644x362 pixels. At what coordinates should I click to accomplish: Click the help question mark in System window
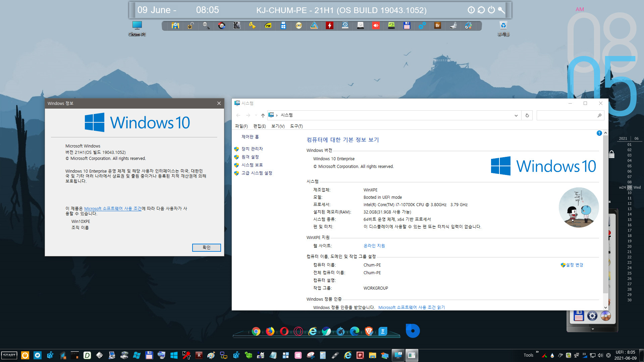[x=599, y=133]
